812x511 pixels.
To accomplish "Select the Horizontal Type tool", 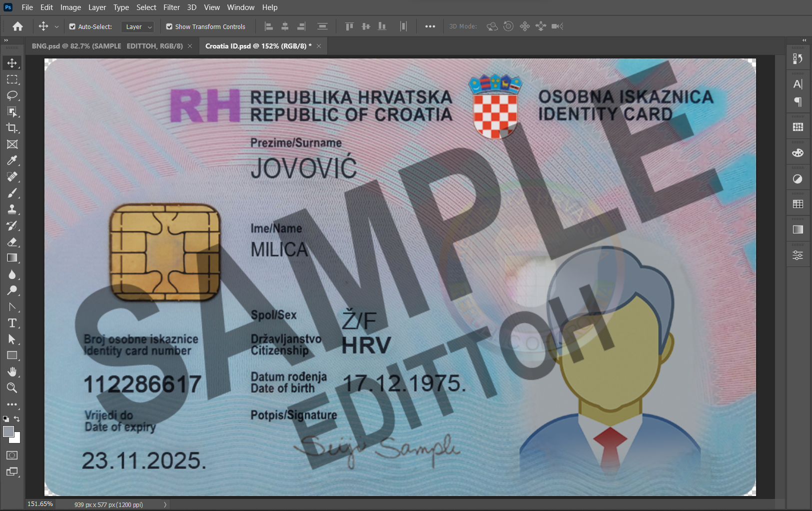I will point(12,323).
